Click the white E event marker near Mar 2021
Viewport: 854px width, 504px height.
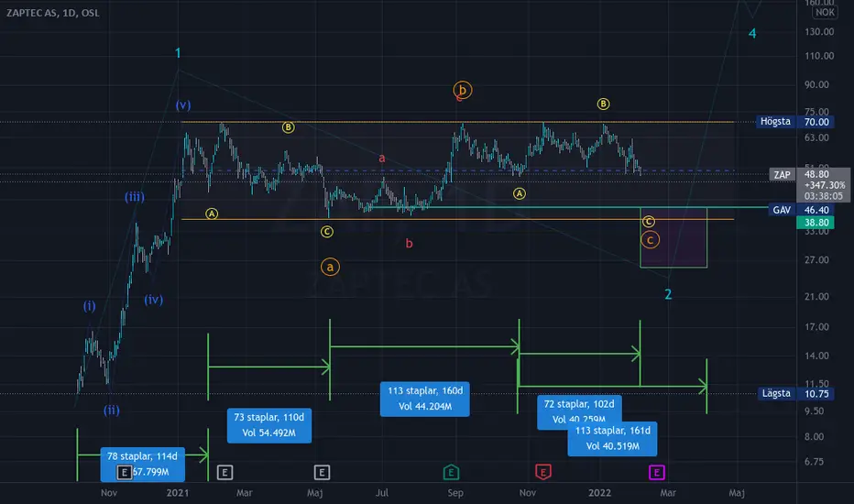[x=224, y=473]
